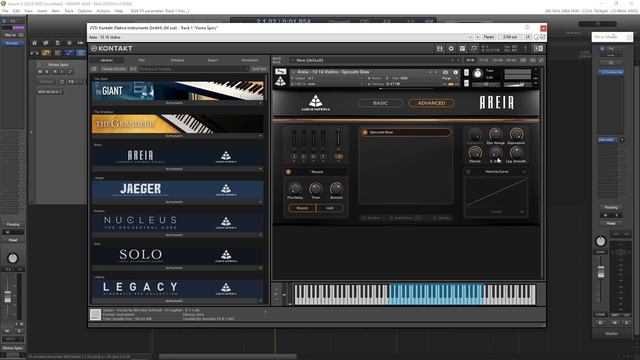Toggle the first microphone button under faders
The height and width of the screenshot is (360, 640).
(294, 156)
